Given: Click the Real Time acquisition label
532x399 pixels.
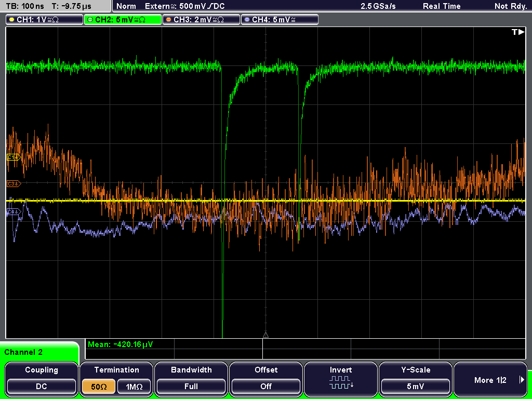Looking at the screenshot, I should point(442,6).
